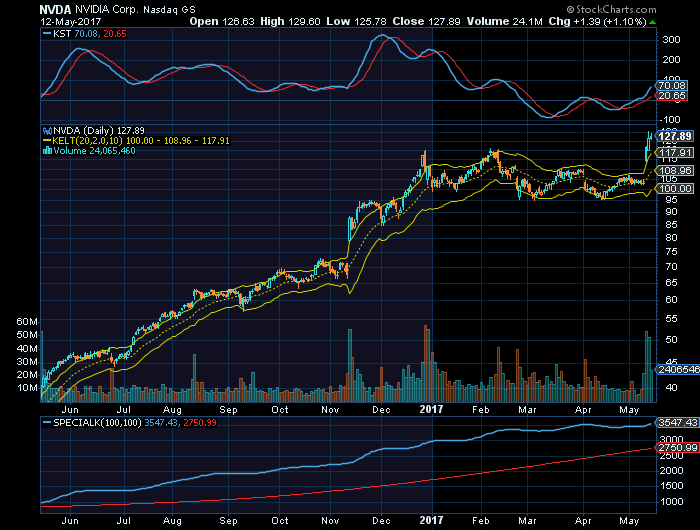The height and width of the screenshot is (530, 700).
Task: Click the 300 label on KST axis
Action: click(671, 40)
